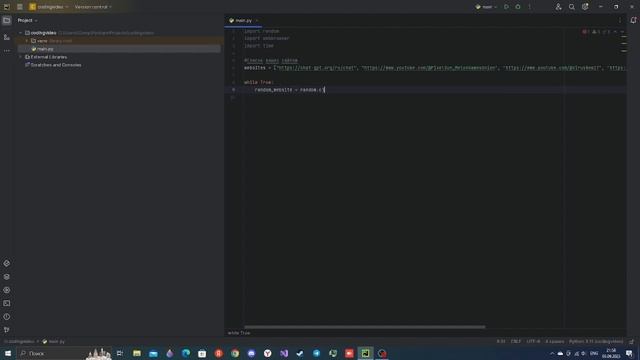
Task: Open the Python interpreter selector in status bar
Action: coord(596,342)
